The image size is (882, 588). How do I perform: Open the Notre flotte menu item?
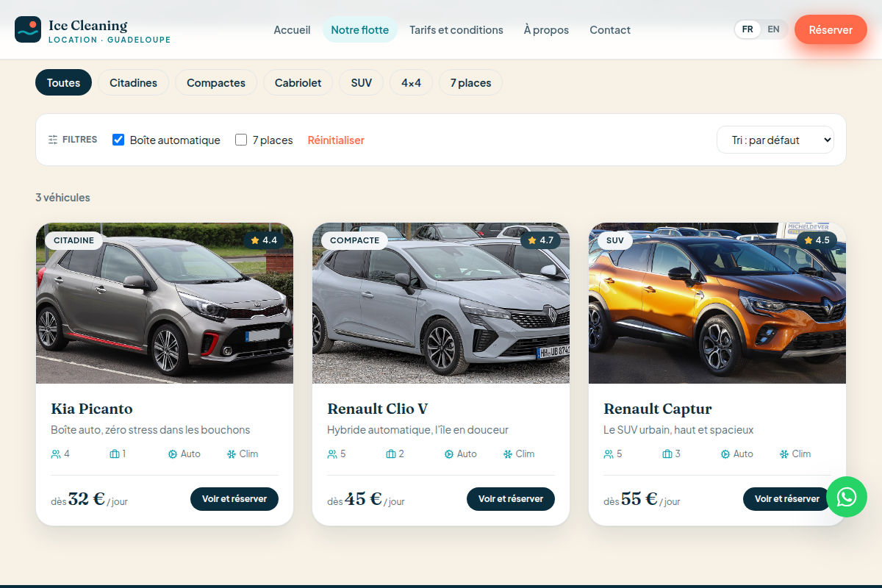[360, 30]
